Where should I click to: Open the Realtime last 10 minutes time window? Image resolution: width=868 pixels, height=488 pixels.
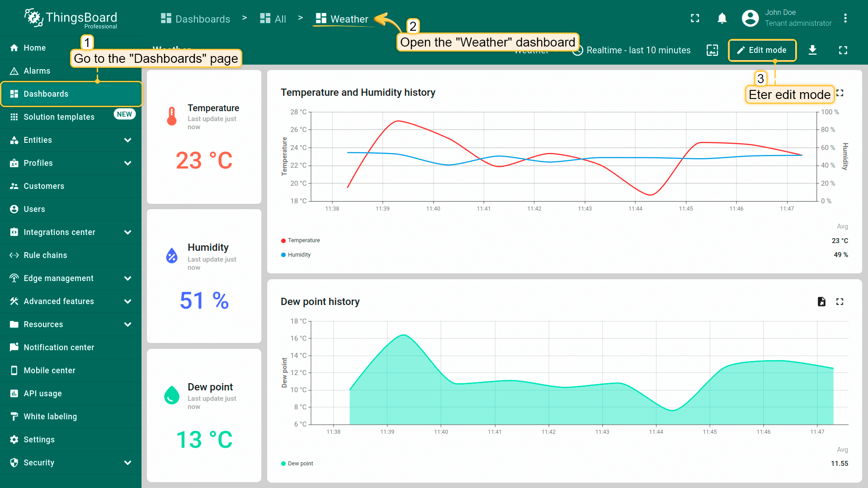tap(637, 50)
